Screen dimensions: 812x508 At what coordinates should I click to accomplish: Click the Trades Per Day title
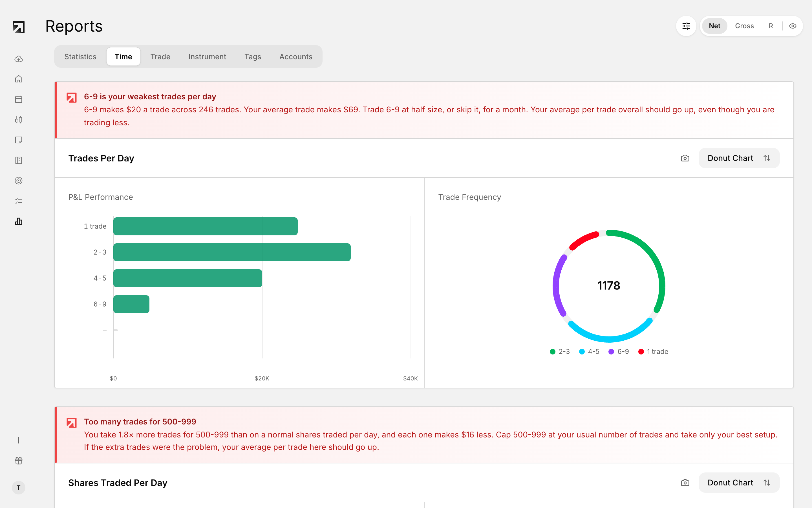pyautogui.click(x=101, y=158)
